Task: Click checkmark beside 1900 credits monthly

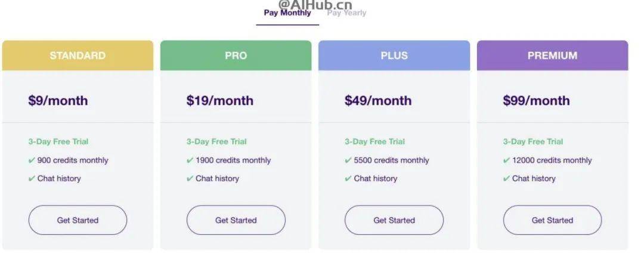Action: [x=190, y=160]
